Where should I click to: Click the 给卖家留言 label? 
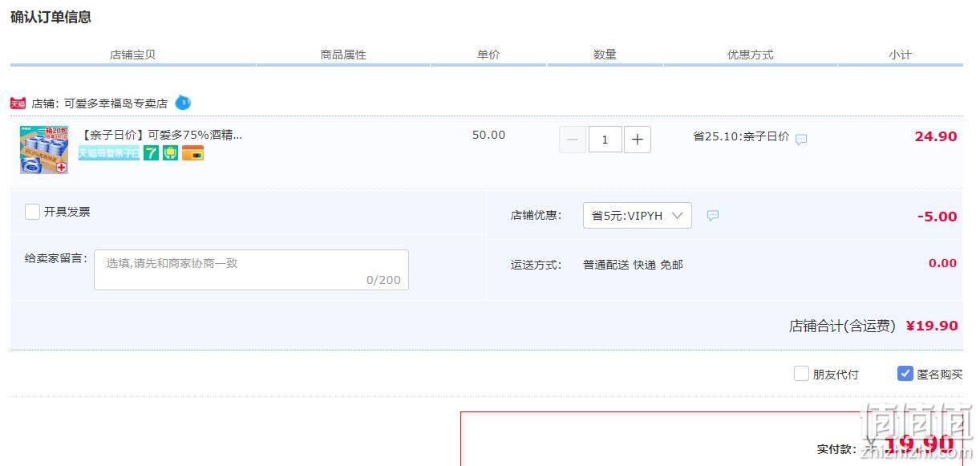click(55, 258)
